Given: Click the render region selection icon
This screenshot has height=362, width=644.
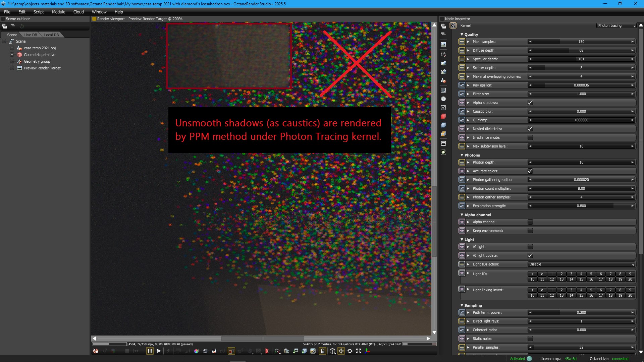Looking at the screenshot, I should pyautogui.click(x=231, y=351).
